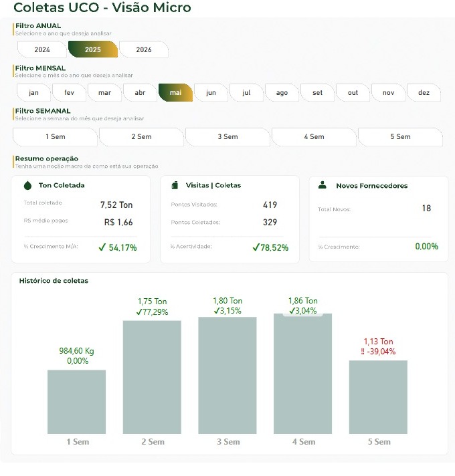Click the person icon beside Novos Fornecedores
The image size is (455, 476).
[323, 185]
